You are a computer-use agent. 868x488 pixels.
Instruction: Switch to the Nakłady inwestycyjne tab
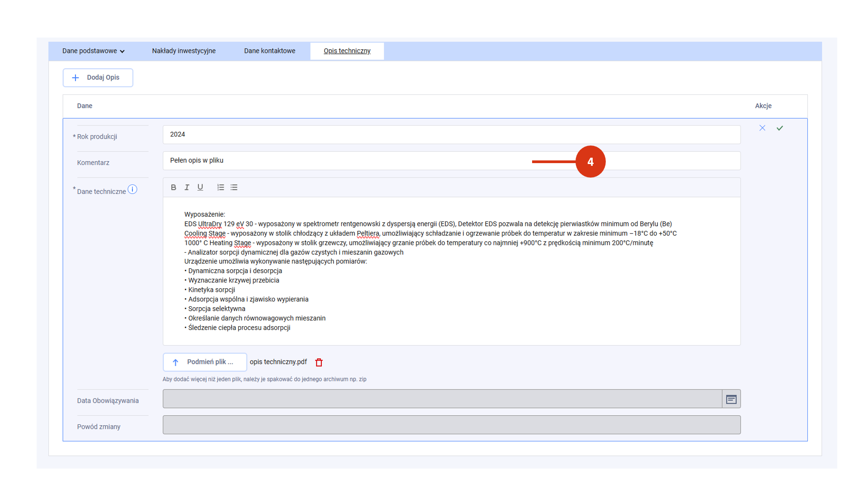click(184, 51)
